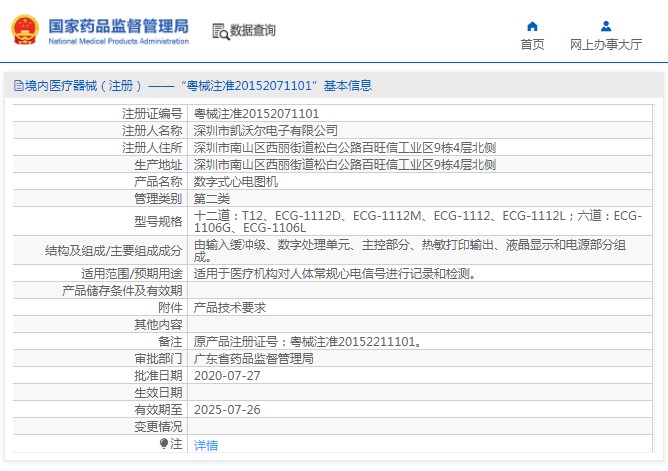The width and height of the screenshot is (668, 471).
Task: Select approval date 2020-07-27
Action: 227,376
